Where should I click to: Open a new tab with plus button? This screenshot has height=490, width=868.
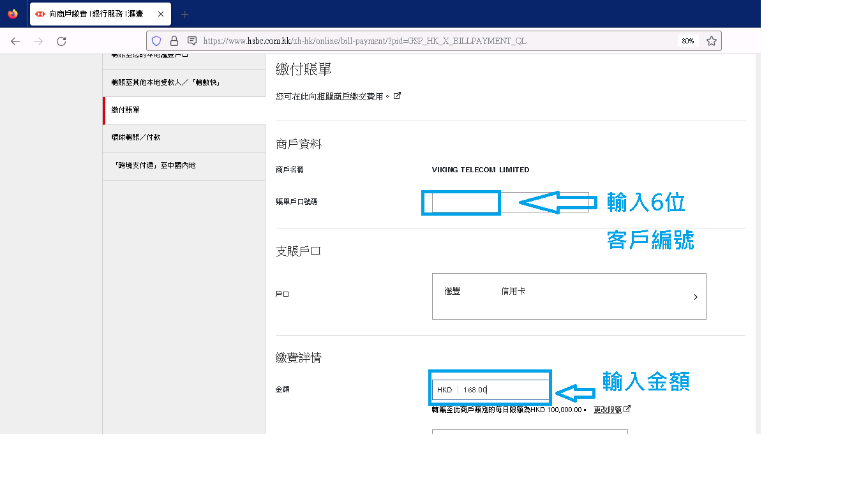tap(185, 14)
